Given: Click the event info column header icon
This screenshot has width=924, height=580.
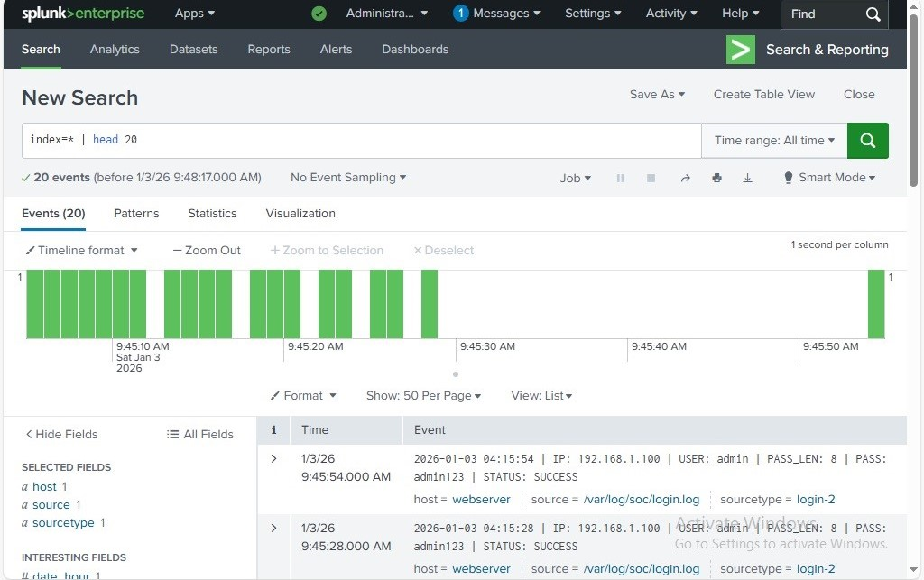Looking at the screenshot, I should pos(273,430).
